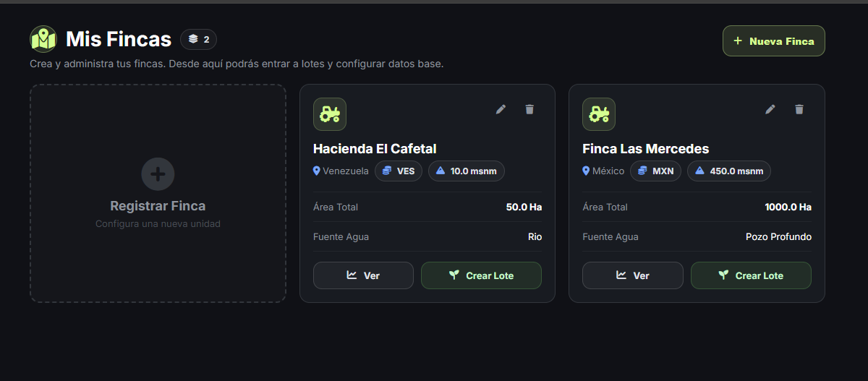Click the farm count badge showing 2
This screenshot has height=381, width=868.
pos(199,39)
